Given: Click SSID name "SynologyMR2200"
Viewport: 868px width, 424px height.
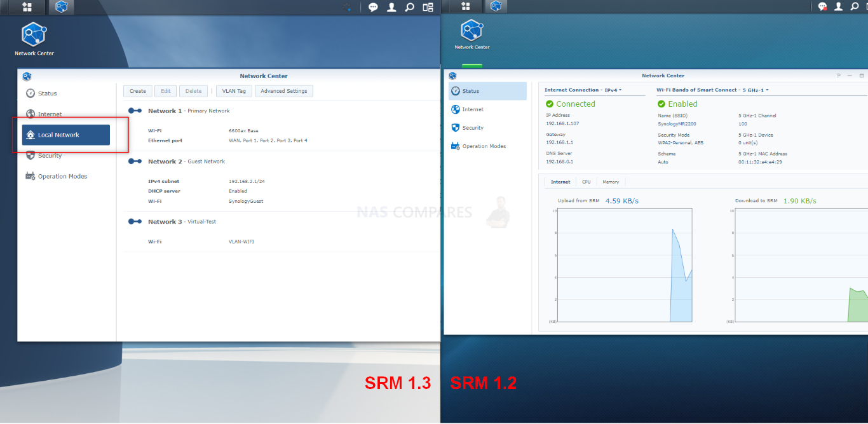Looking at the screenshot, I should [x=675, y=124].
